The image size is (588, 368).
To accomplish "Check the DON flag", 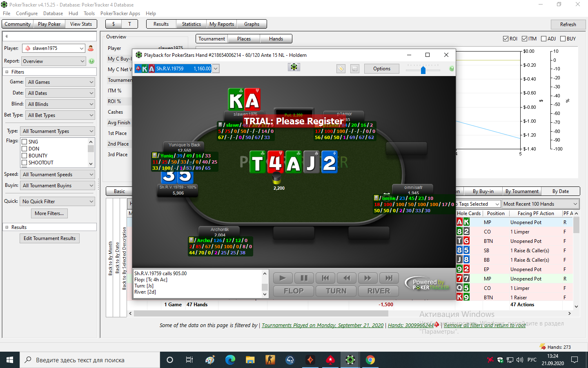I will click(24, 149).
